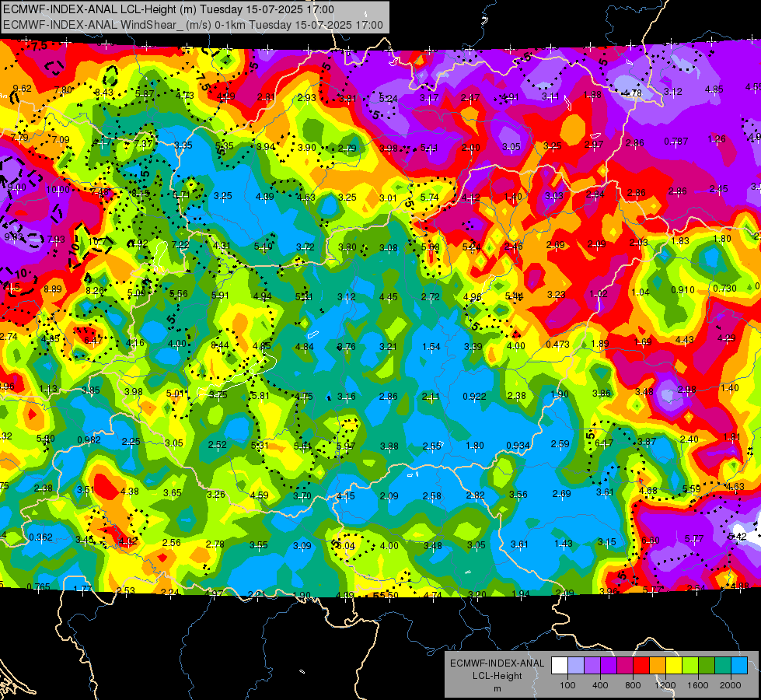Click the value '7.22' on the map
Viewport: 761px width, 700px height.
[x=180, y=244]
